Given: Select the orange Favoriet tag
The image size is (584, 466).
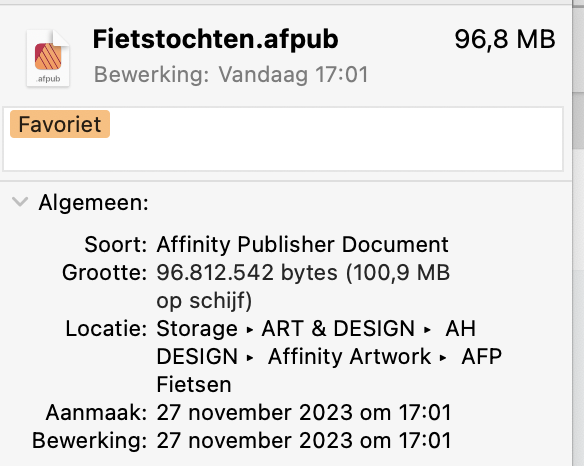Looking at the screenshot, I should tap(60, 124).
